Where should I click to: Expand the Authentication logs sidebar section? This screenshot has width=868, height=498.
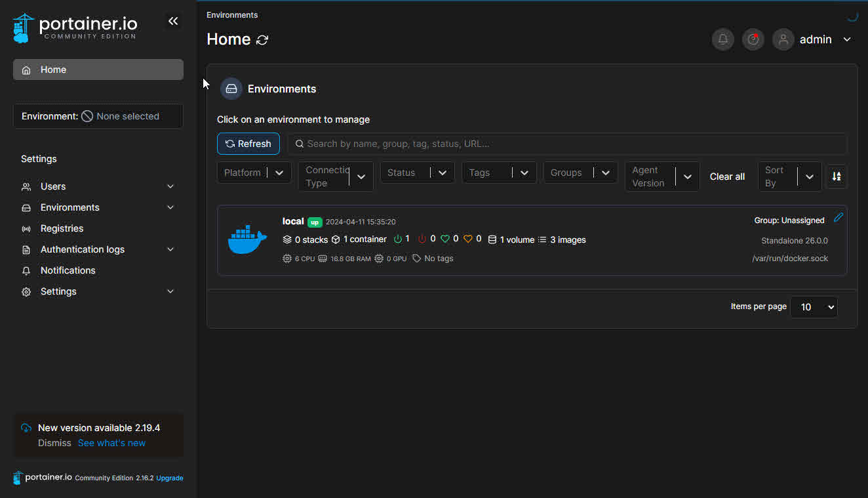click(98, 249)
